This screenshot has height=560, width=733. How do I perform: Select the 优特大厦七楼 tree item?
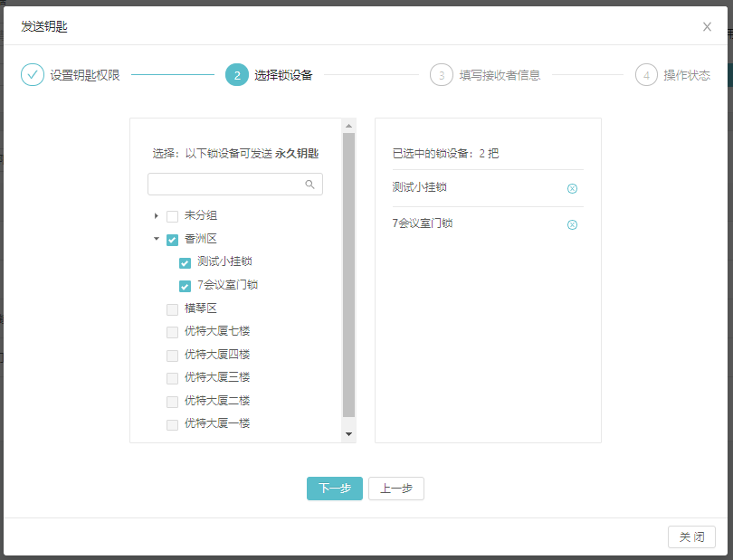pyautogui.click(x=217, y=331)
